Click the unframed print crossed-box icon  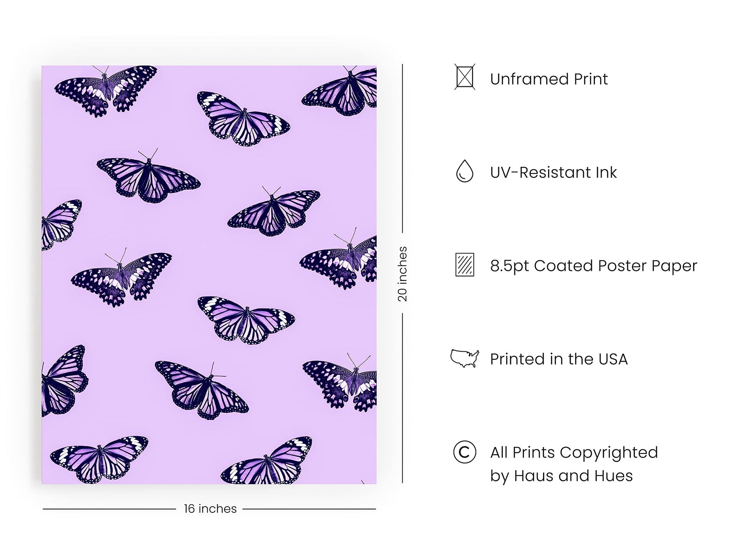[464, 77]
